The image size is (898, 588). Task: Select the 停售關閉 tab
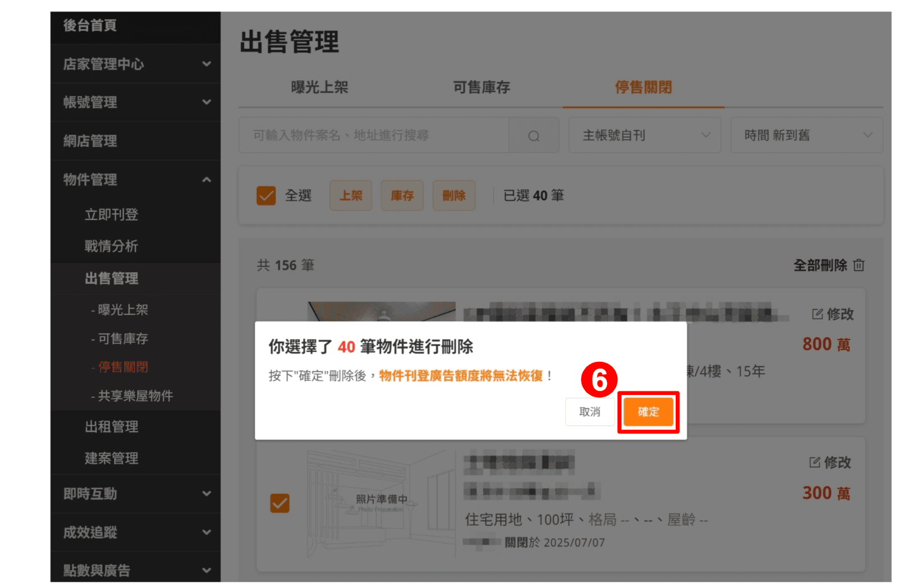click(643, 88)
